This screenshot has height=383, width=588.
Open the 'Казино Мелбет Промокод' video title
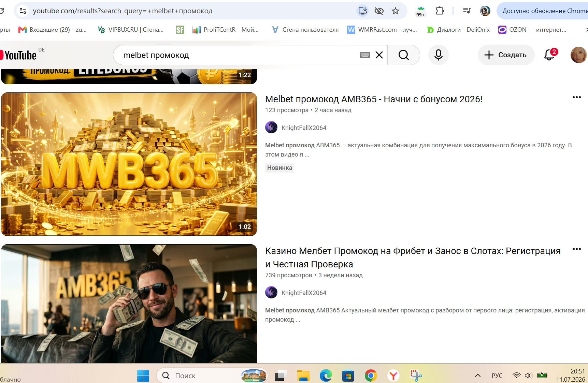[x=413, y=257]
